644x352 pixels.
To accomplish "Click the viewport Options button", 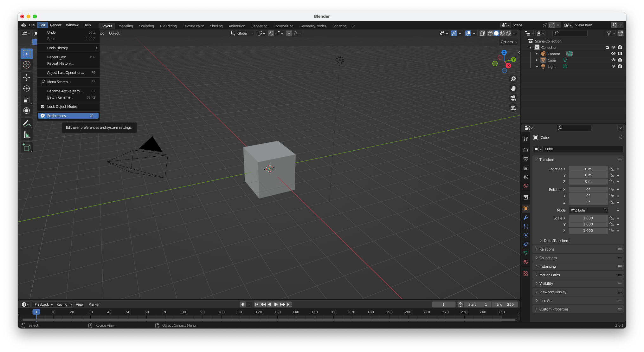I will 509,42.
